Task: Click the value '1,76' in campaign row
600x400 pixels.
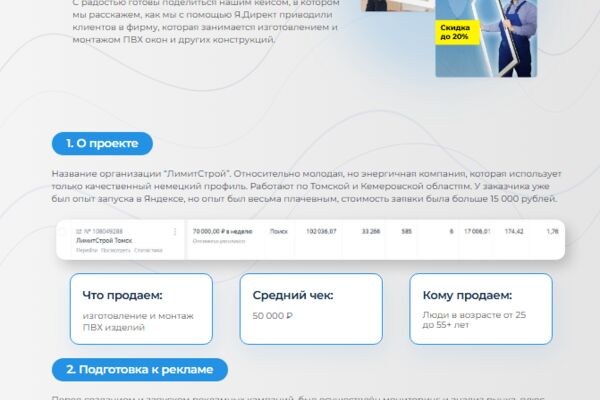Action: pos(553,232)
